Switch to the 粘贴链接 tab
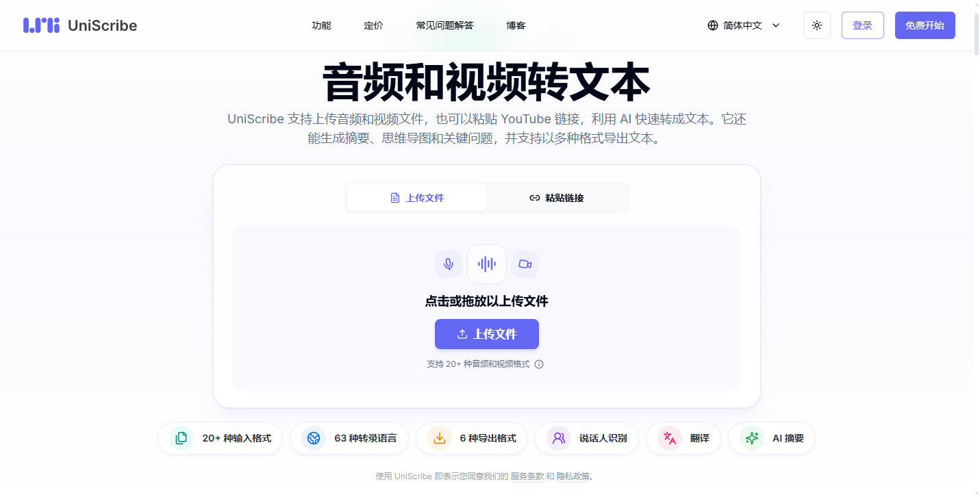 557,198
